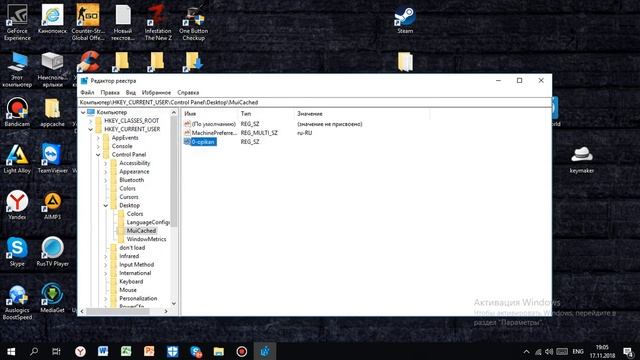Sort values by Имя column header
Image resolution: width=640 pixels, height=360 pixels.
pyautogui.click(x=209, y=114)
